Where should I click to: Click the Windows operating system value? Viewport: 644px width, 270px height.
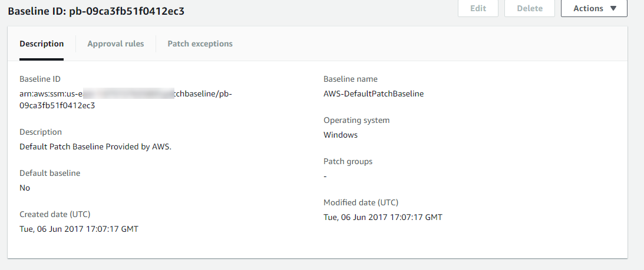341,135
